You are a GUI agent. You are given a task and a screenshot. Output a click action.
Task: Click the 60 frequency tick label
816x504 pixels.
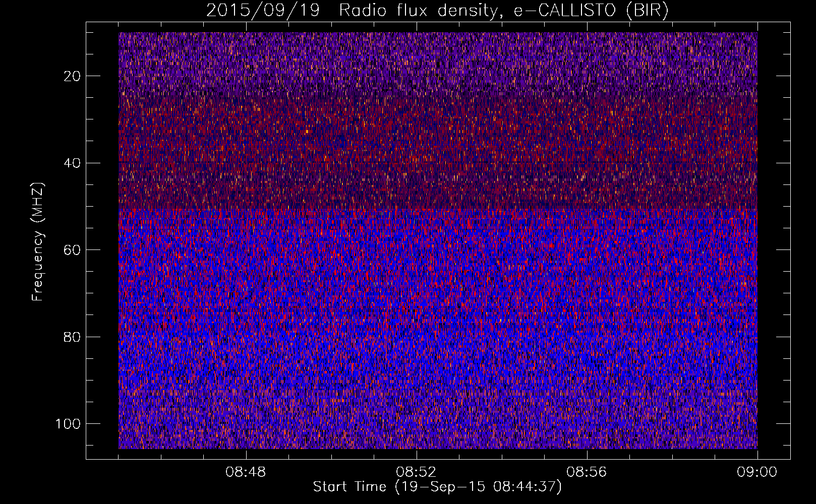(73, 250)
